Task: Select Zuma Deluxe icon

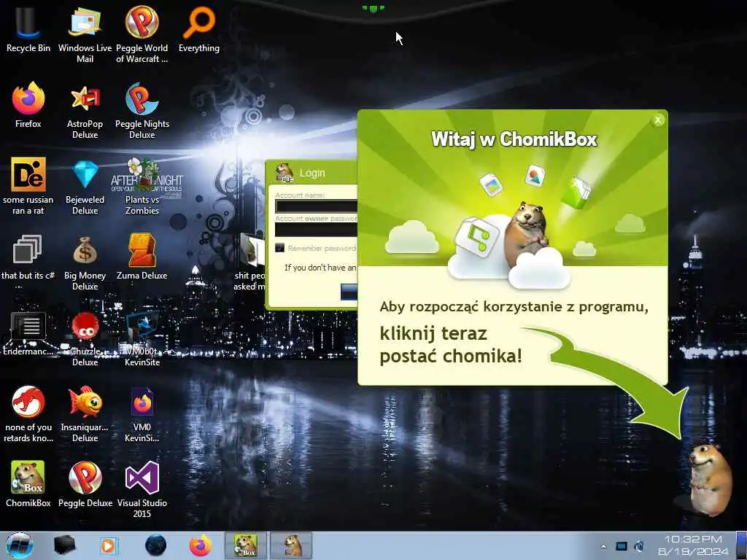Action: pos(142,256)
